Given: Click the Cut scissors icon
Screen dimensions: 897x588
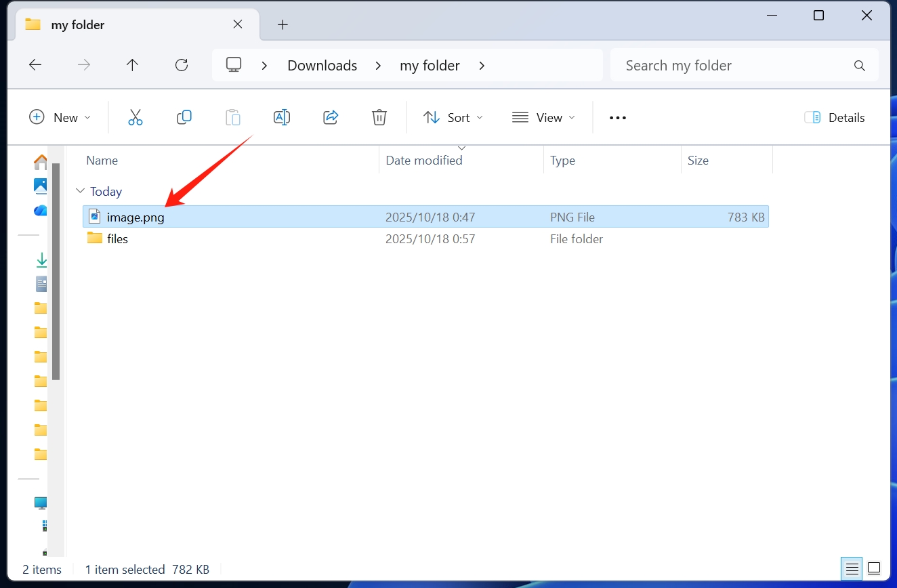Looking at the screenshot, I should pyautogui.click(x=135, y=117).
